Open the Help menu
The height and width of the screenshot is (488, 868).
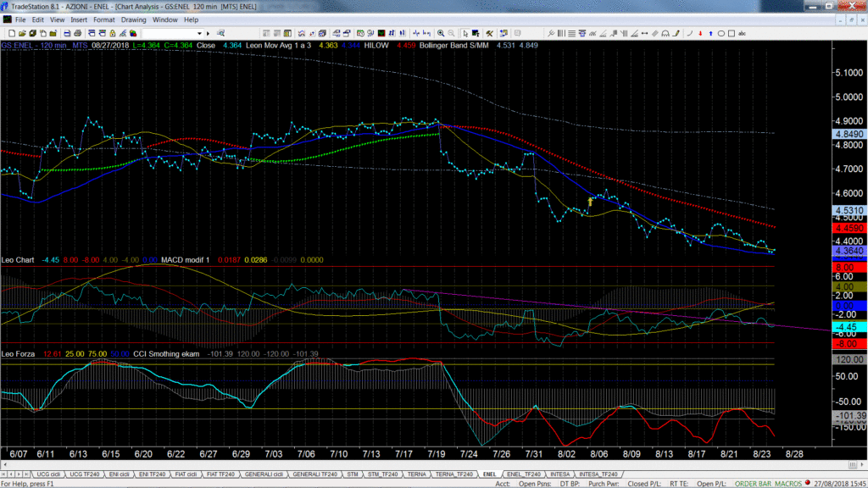pyautogui.click(x=191, y=20)
